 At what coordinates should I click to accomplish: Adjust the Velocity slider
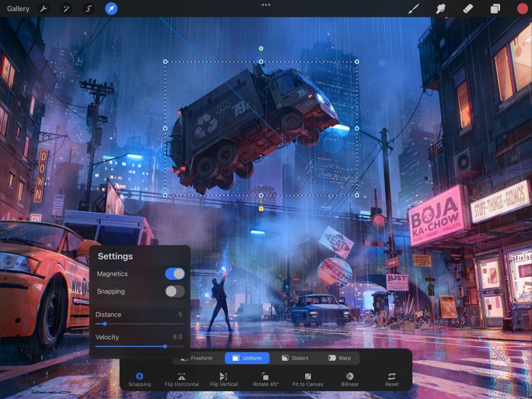(165, 346)
